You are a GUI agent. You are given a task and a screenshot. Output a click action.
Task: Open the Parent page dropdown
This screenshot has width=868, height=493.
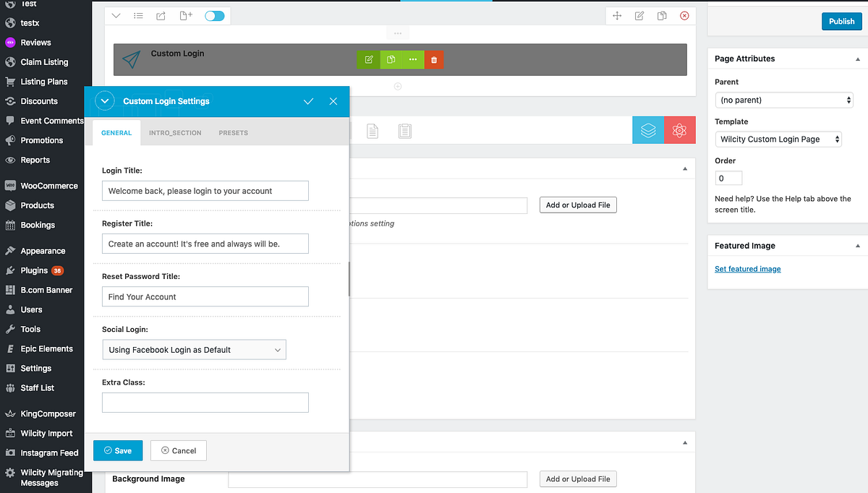tap(784, 100)
